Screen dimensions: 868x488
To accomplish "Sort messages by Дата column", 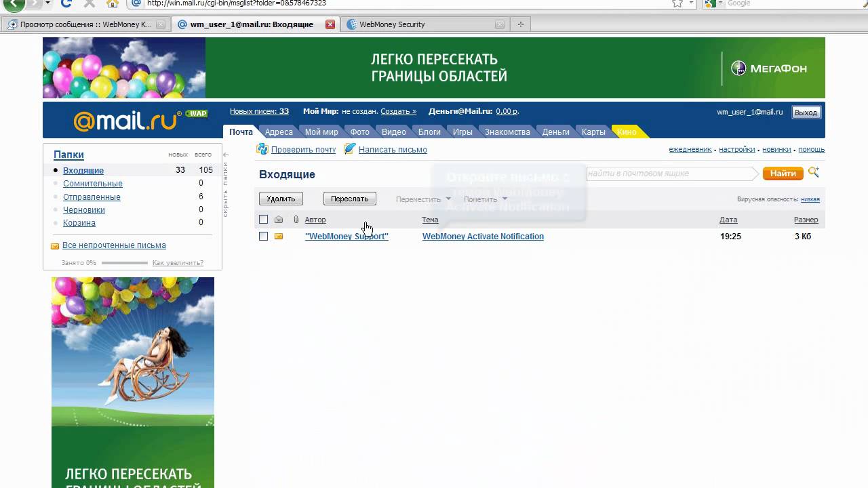I will [x=728, y=220].
